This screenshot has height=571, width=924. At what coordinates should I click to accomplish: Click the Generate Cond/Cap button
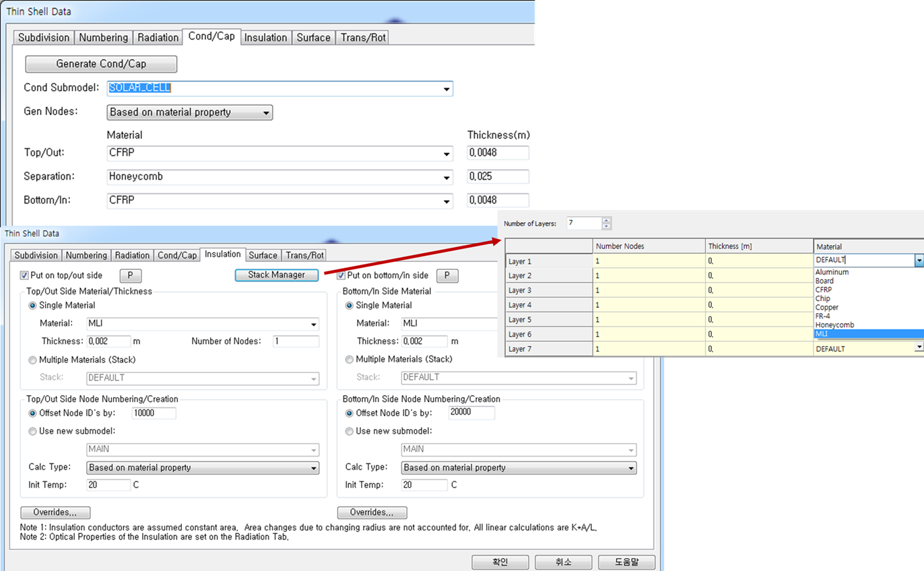point(101,64)
